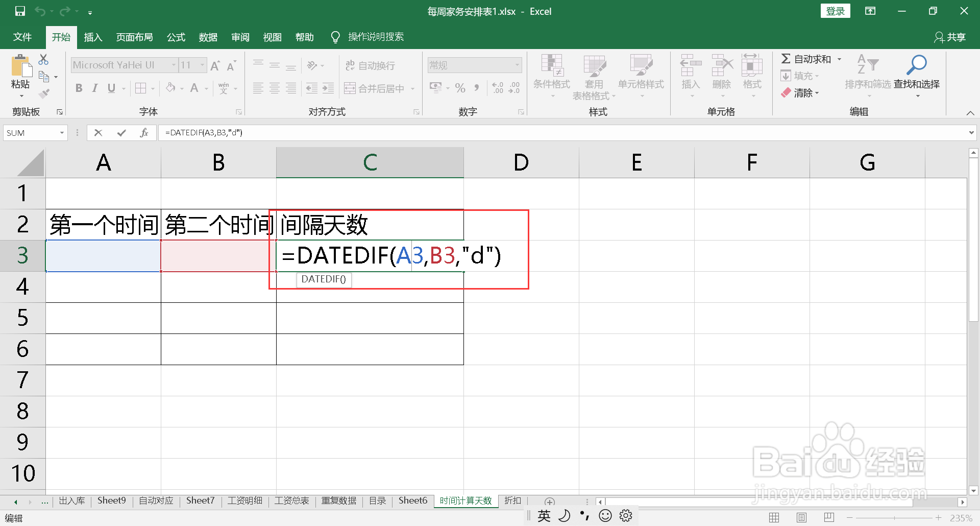Open the Name Box dropdown arrow

pos(62,133)
